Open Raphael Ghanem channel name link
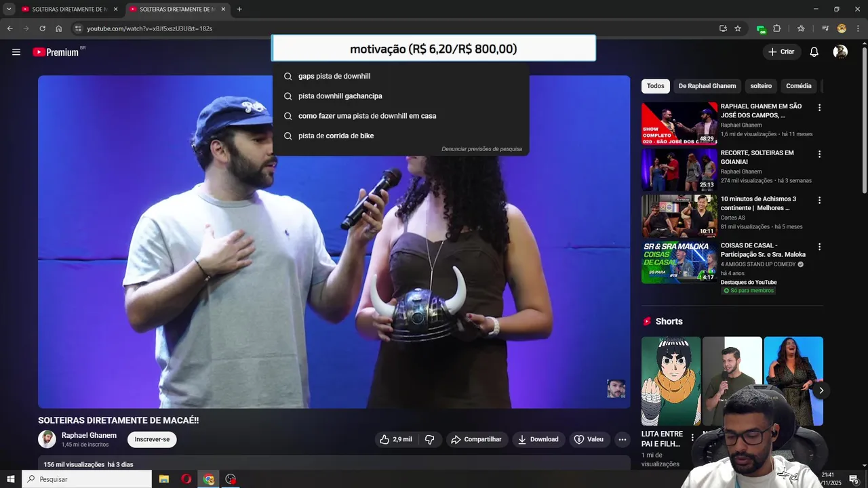868x488 pixels. (x=89, y=435)
